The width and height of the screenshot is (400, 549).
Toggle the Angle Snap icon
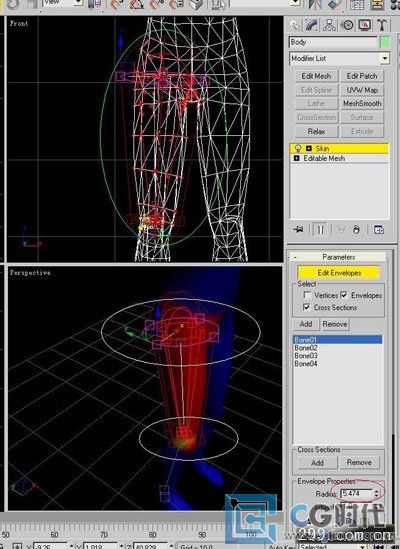(x=136, y=5)
